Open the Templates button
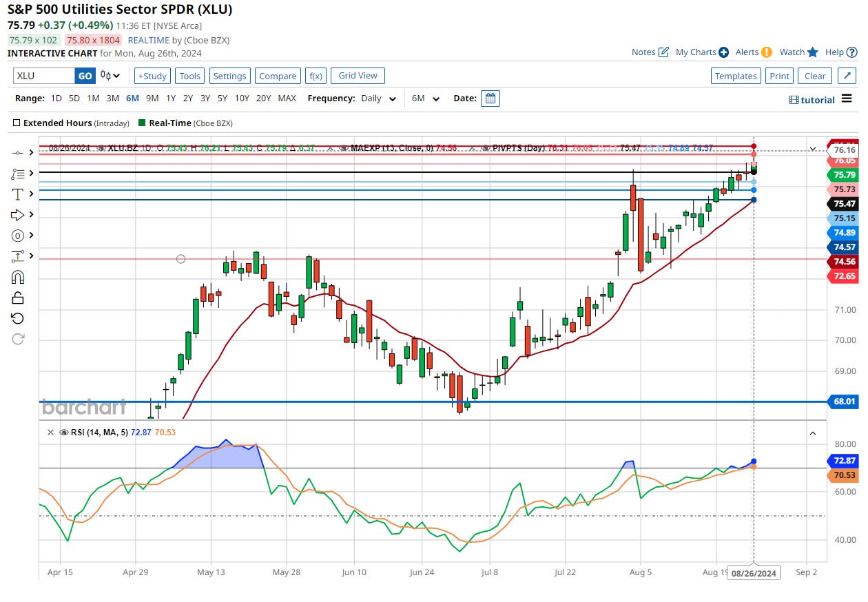 [736, 76]
